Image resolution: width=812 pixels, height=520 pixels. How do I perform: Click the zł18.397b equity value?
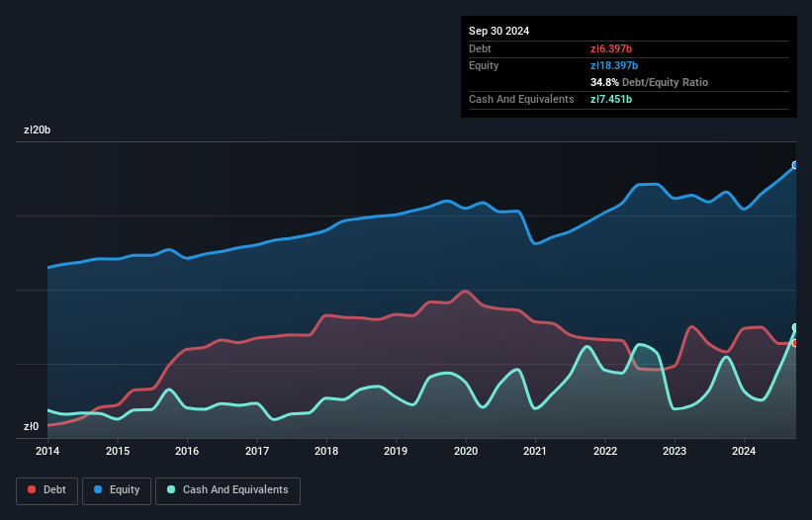point(614,65)
